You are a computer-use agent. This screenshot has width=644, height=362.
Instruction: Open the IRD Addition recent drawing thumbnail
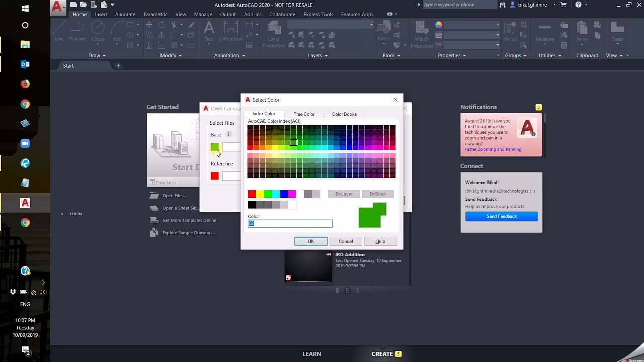click(x=308, y=266)
